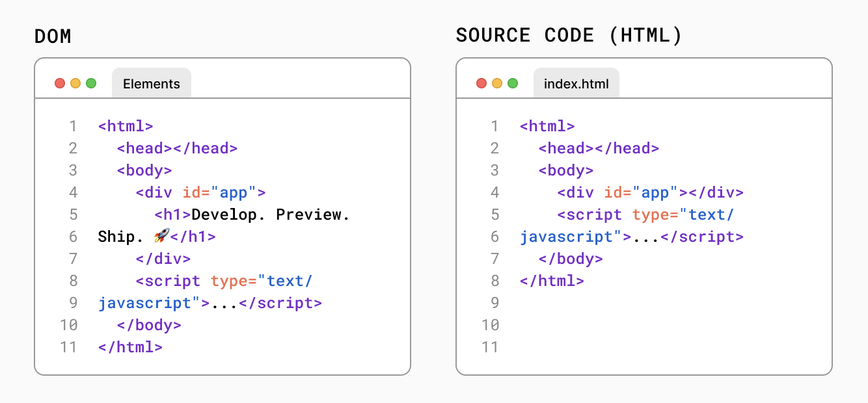Click the </html> line in DOM panel
Image resolution: width=868 pixels, height=403 pixels.
coord(130,347)
